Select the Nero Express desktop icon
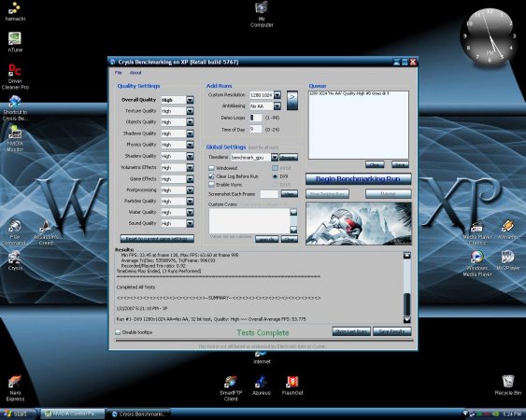Screen dimensions: 526x420 click(x=15, y=389)
